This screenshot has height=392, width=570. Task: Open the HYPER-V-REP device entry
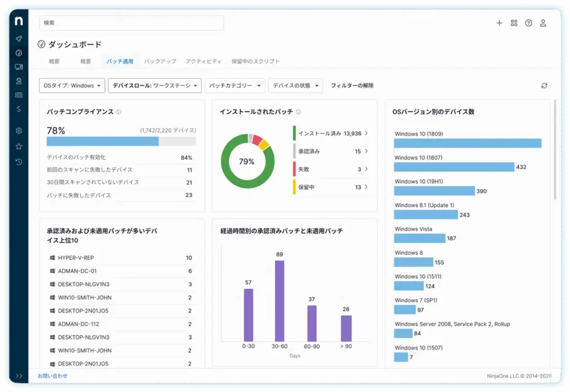click(121, 257)
